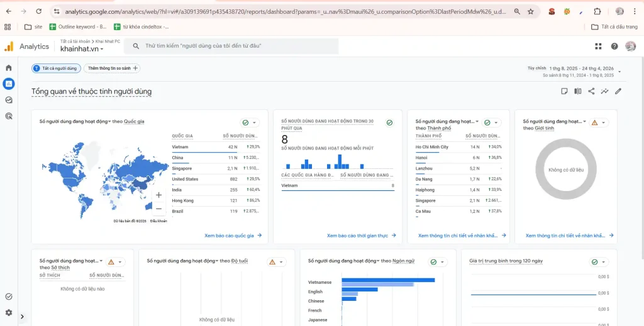644x326 pixels.
Task: Click the search magnifier in address bar
Action: coord(517,11)
